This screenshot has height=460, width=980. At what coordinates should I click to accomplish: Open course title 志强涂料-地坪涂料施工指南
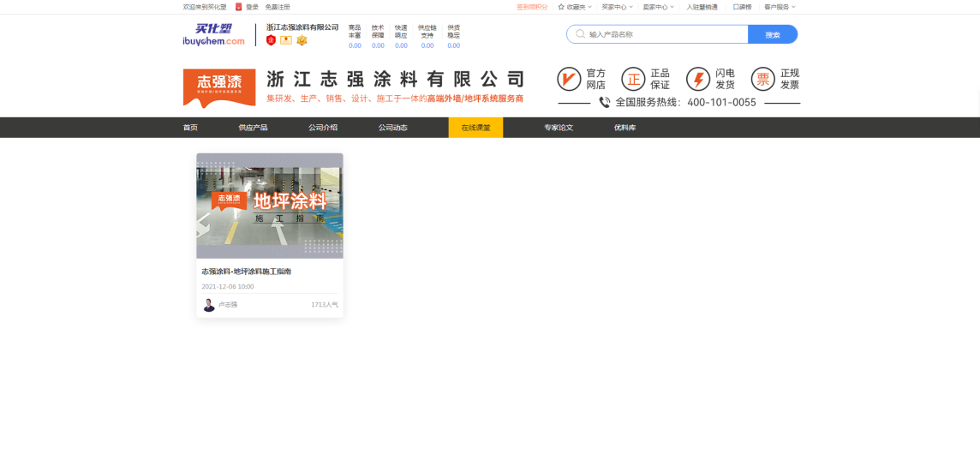tap(246, 272)
